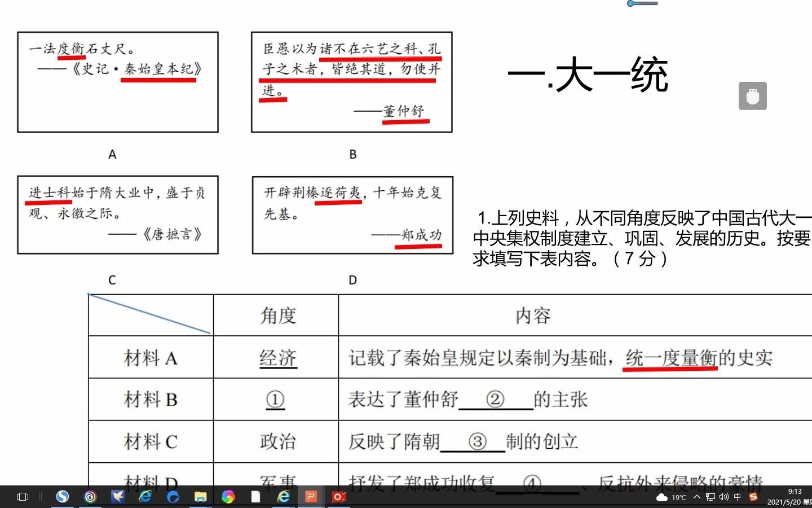The height and width of the screenshot is (508, 812).
Task: Select source box B quoting 董仲舒
Action: pos(352,82)
